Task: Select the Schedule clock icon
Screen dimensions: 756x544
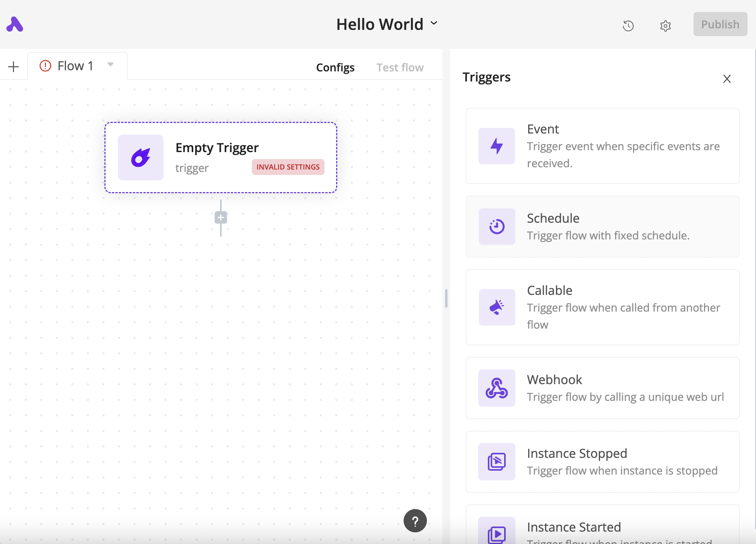Action: tap(496, 227)
